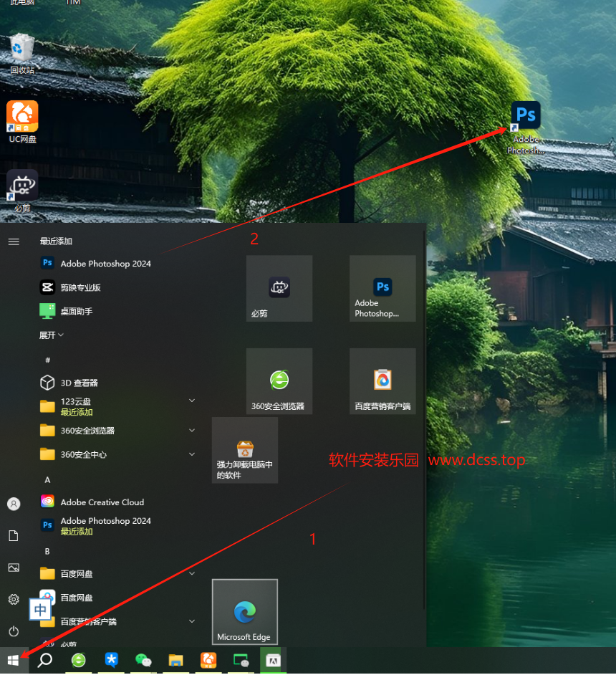Click the Power icon in Start sidebar

(x=14, y=631)
